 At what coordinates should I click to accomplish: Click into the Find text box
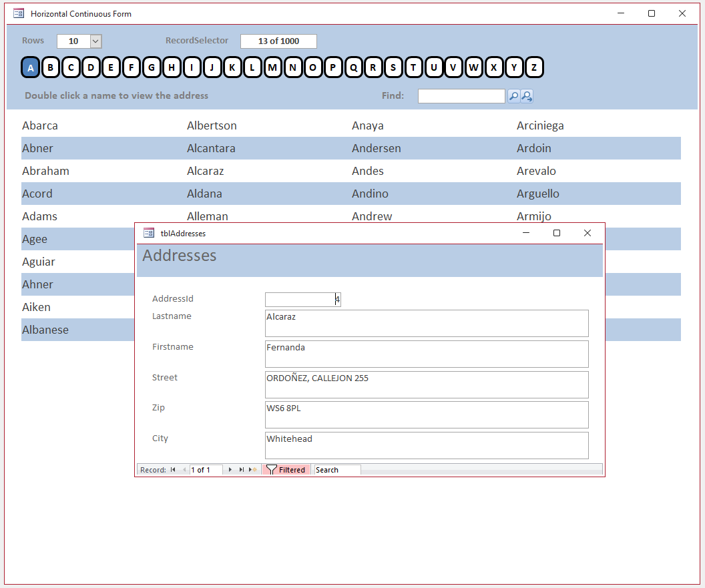pyautogui.click(x=461, y=95)
